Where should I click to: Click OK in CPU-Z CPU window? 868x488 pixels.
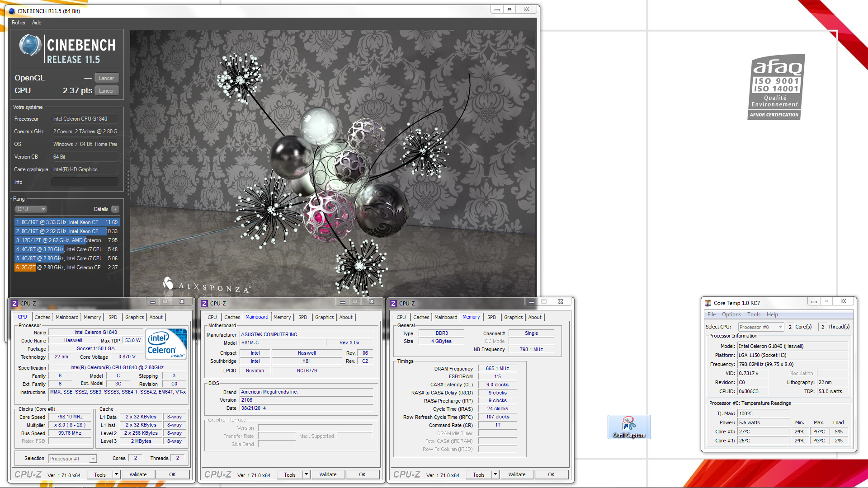tap(172, 474)
